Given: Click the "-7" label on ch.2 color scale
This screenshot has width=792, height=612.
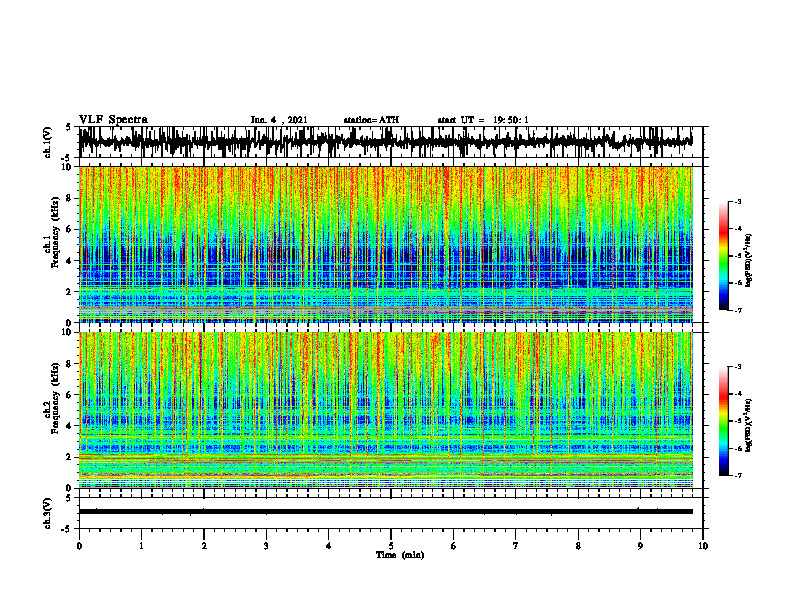Looking at the screenshot, I should [738, 475].
